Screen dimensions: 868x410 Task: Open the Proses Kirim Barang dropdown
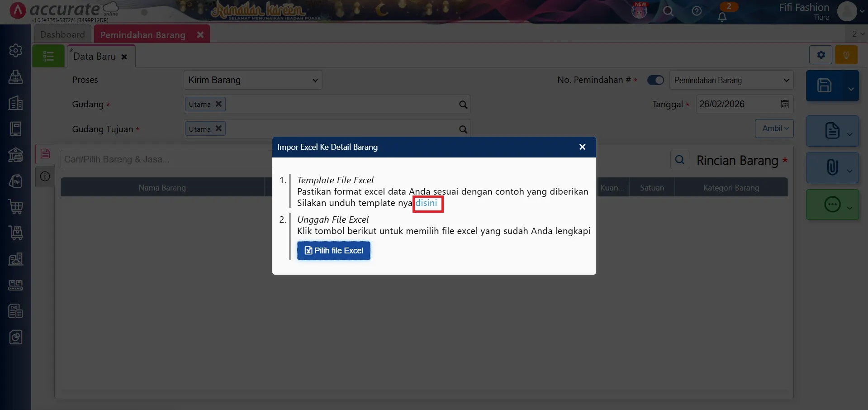(x=252, y=80)
